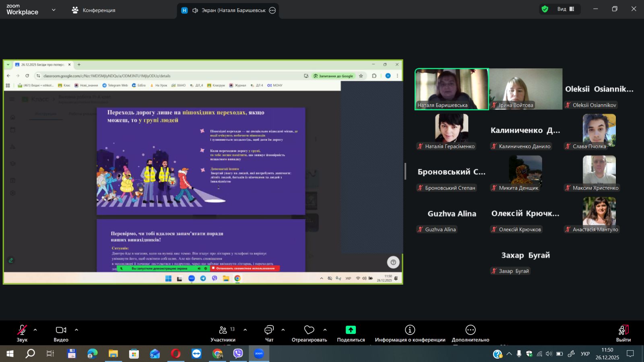The height and width of the screenshot is (362, 644).
Task: Change layout with the View button
Action: (566, 9)
